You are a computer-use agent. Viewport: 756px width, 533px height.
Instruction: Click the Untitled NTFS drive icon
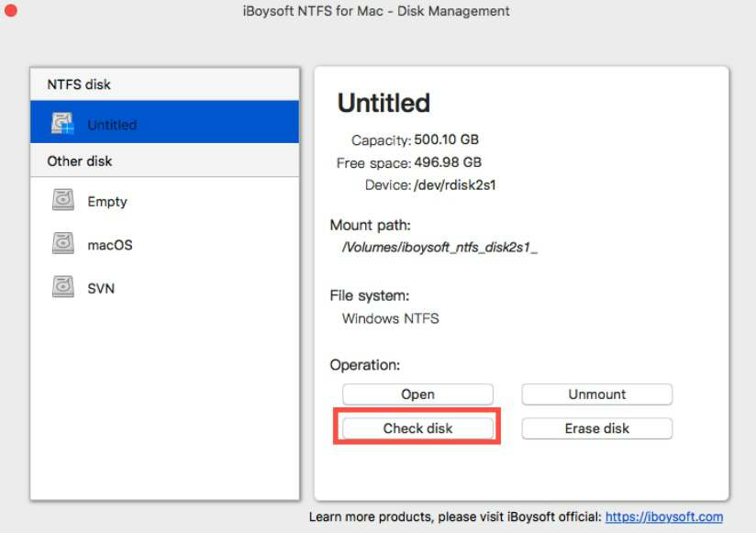click(x=62, y=123)
